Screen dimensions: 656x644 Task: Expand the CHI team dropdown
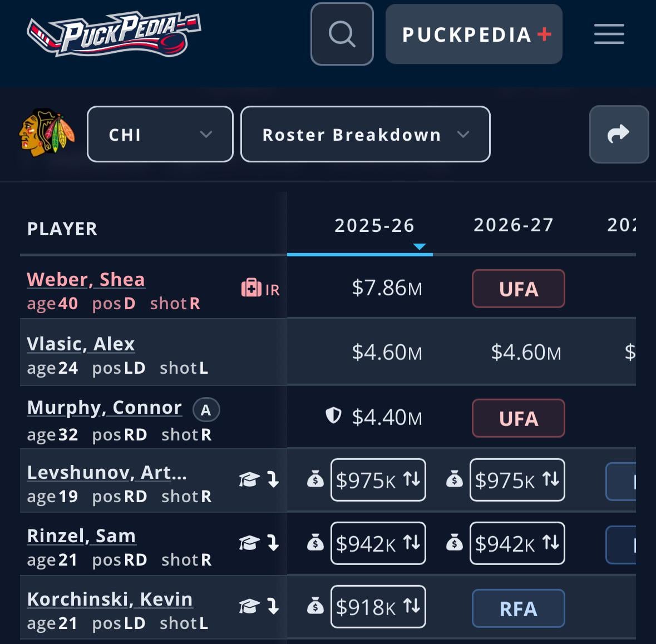coord(160,135)
